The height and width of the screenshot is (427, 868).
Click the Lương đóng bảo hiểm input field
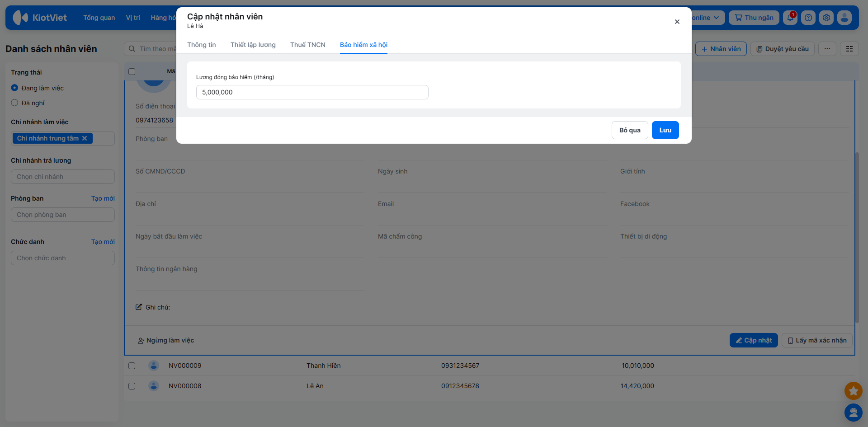(312, 92)
